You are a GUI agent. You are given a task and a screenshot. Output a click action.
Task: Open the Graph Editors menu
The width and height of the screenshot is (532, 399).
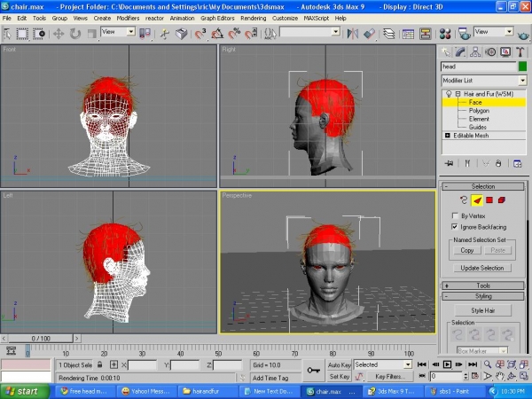coord(217,19)
